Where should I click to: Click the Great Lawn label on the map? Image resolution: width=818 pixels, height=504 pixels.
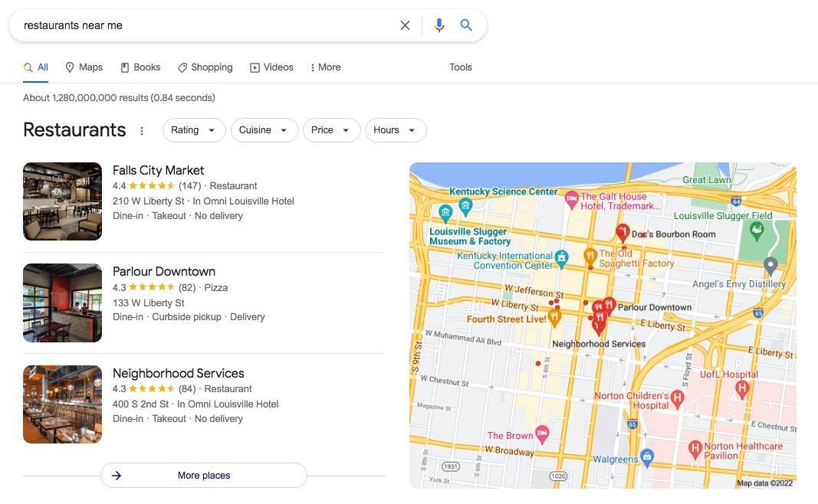[x=707, y=180]
